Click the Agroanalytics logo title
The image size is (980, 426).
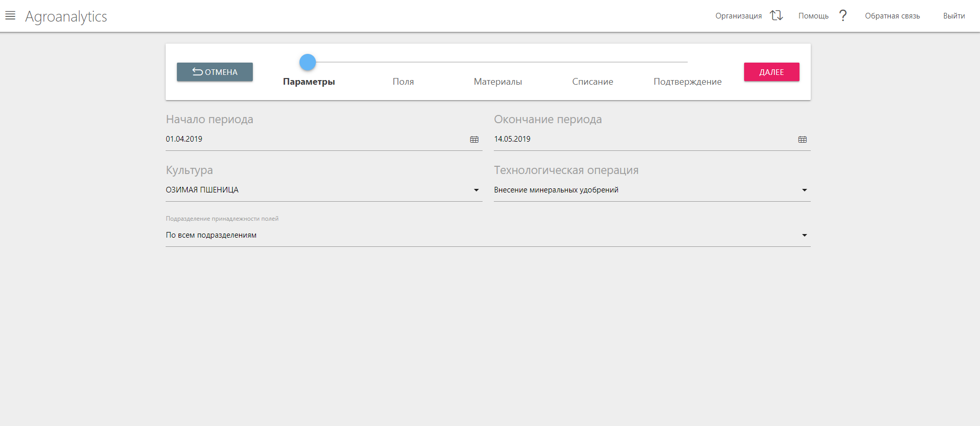(66, 16)
